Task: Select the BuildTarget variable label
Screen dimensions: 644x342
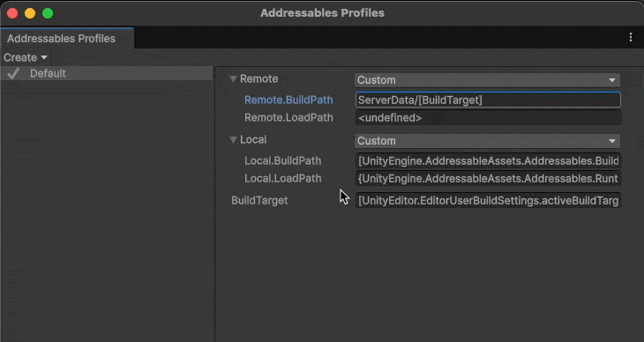Action: 259,201
